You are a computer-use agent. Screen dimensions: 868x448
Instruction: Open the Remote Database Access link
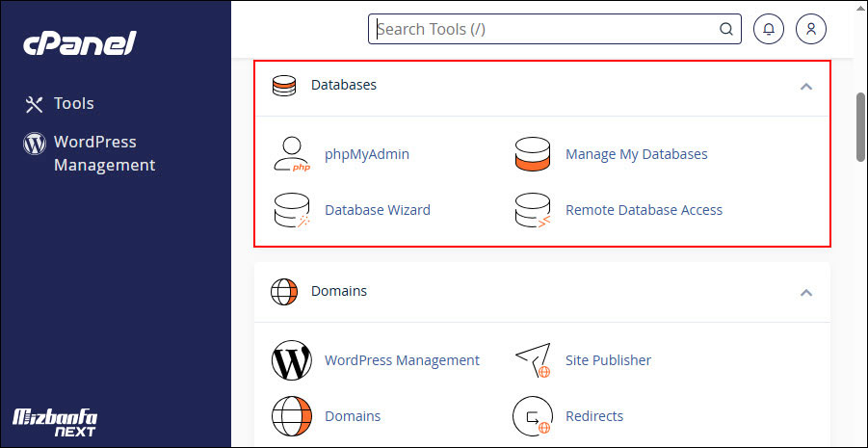644,210
